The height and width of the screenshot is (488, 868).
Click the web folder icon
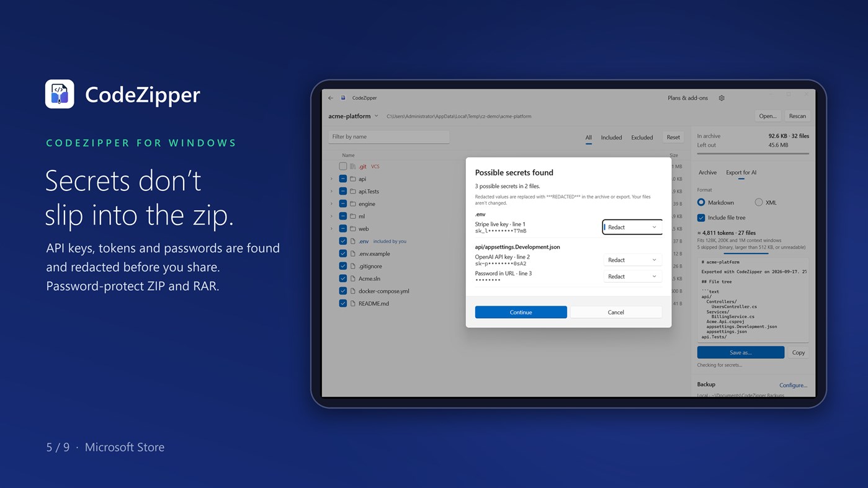[352, 229]
